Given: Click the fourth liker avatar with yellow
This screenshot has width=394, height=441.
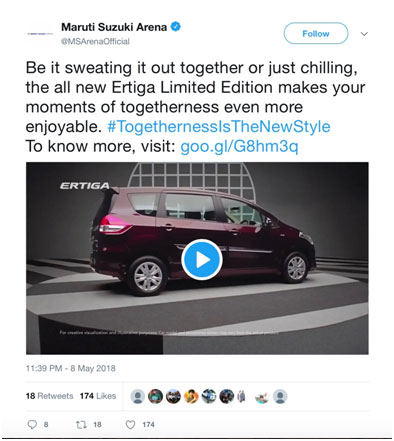Looking at the screenshot, I should tap(191, 396).
